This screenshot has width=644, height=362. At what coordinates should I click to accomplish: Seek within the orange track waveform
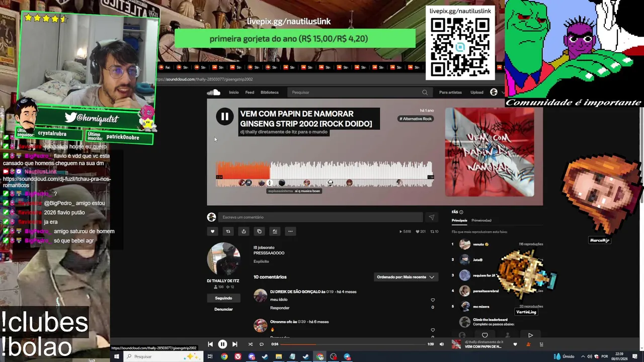click(x=243, y=170)
